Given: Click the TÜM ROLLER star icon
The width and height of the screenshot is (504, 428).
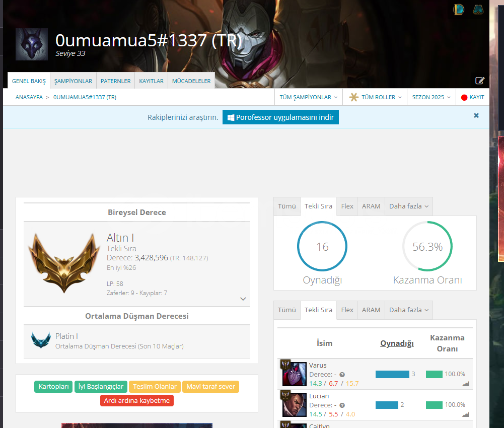Looking at the screenshot, I should click(353, 97).
